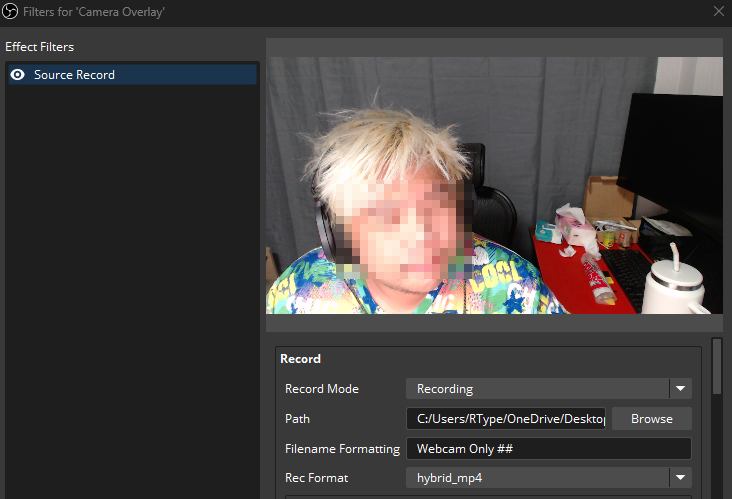
Task: Click the Rec Format label
Action: point(315,478)
